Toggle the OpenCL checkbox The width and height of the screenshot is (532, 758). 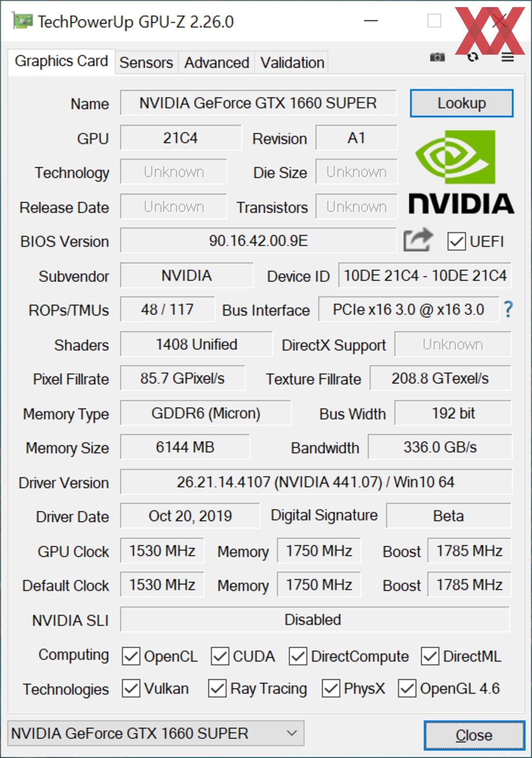point(131,656)
